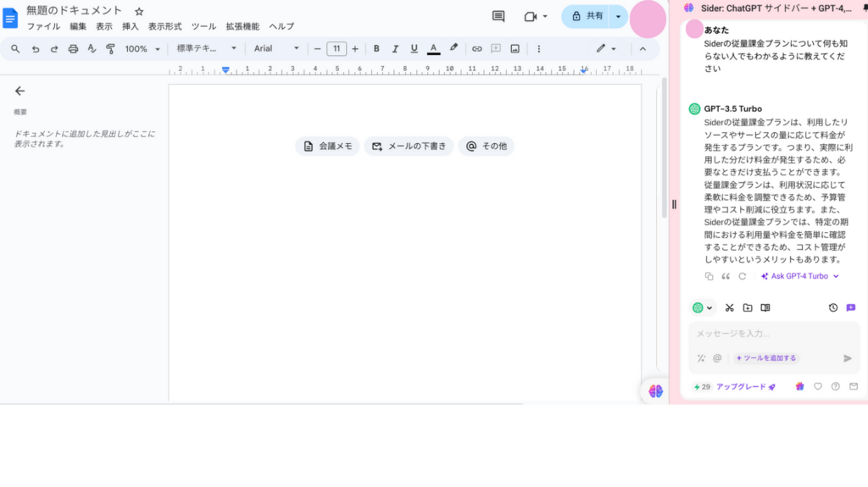Expand the Ask GPT-4 Turbo dropdown
868x487 pixels.
point(836,276)
